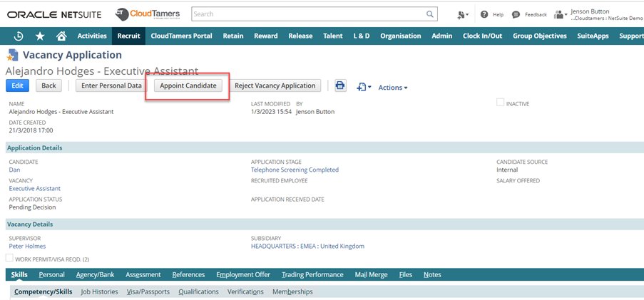Open the Reward menu
The width and height of the screenshot is (644, 300).
(x=266, y=36)
